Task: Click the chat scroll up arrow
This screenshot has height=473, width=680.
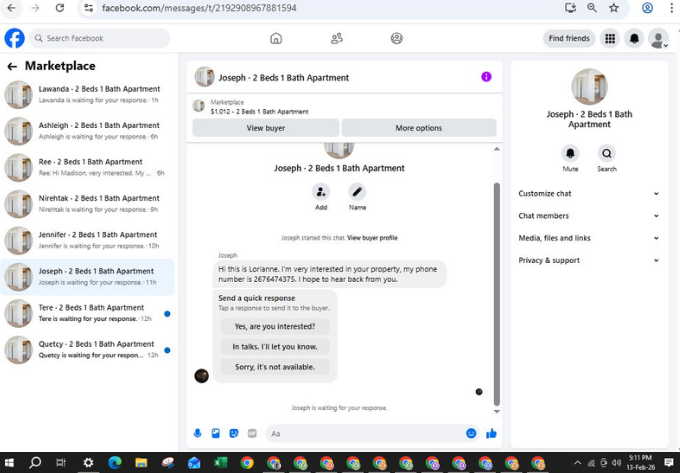Action: (x=497, y=149)
